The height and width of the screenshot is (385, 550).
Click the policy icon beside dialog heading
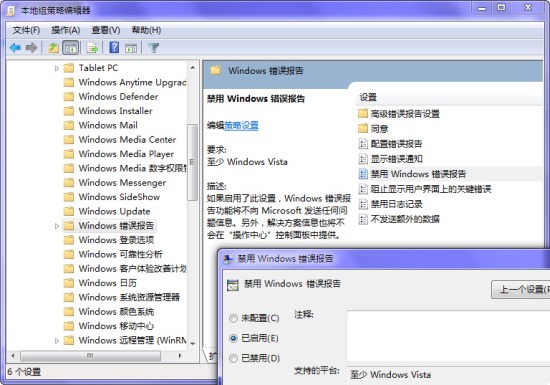click(x=233, y=284)
